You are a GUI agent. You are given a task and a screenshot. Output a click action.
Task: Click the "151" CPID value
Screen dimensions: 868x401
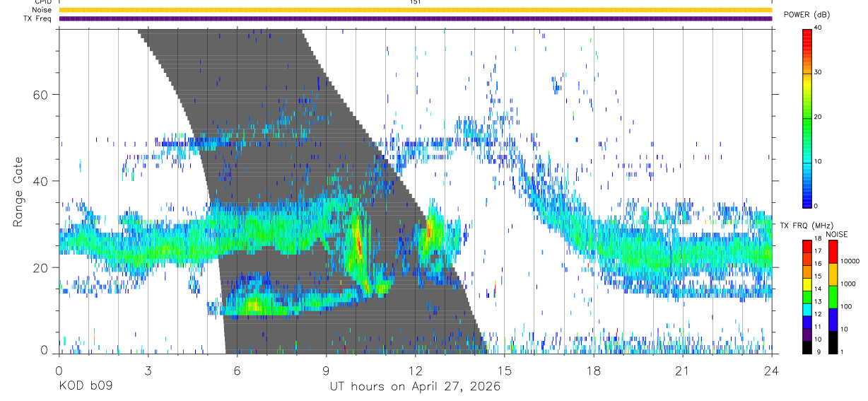416,2
